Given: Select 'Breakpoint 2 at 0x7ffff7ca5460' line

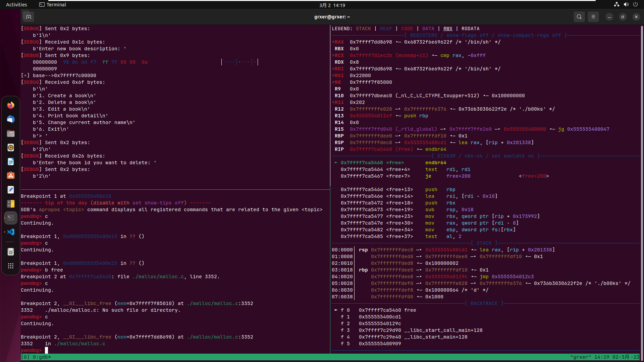Looking at the screenshot, I should [x=120, y=277].
